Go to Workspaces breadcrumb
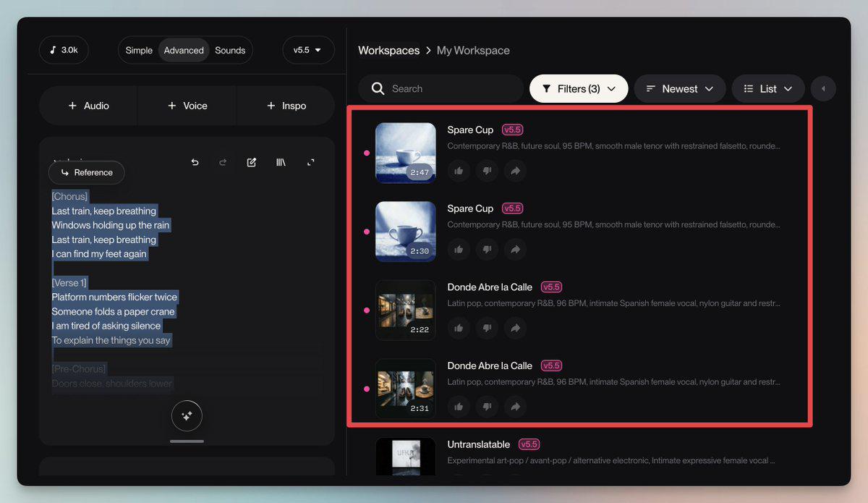 [x=388, y=50]
